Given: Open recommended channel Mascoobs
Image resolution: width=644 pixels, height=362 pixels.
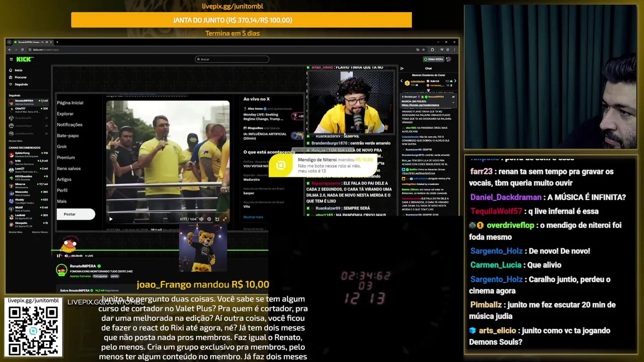Looking at the screenshot, I should click(29, 193).
